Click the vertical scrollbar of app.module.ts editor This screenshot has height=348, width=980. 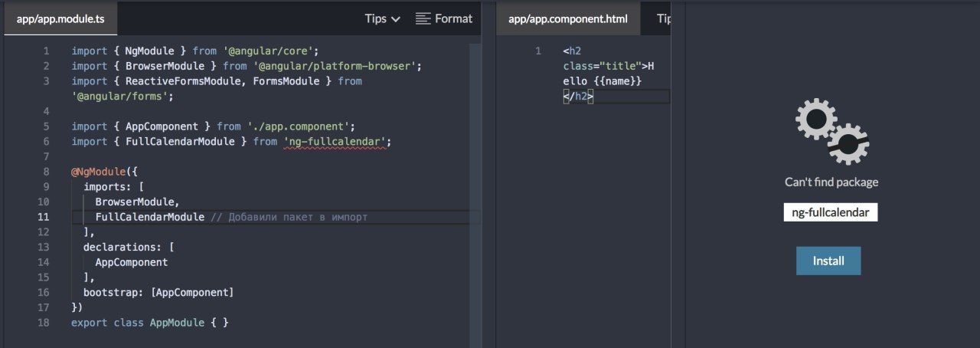click(x=475, y=192)
